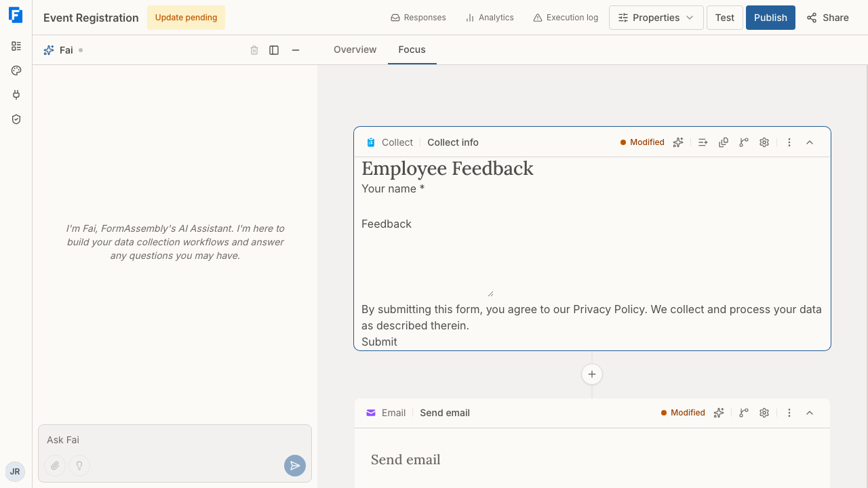
Task: Open the Properties dropdown
Action: pos(656,18)
